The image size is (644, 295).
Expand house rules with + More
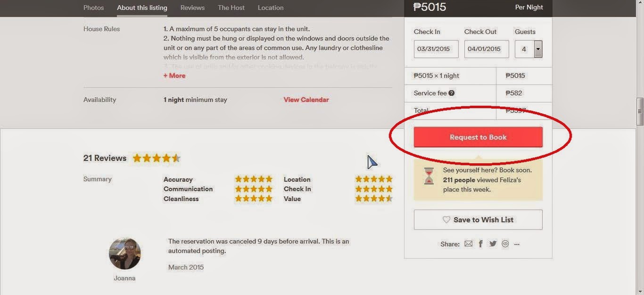coord(174,76)
